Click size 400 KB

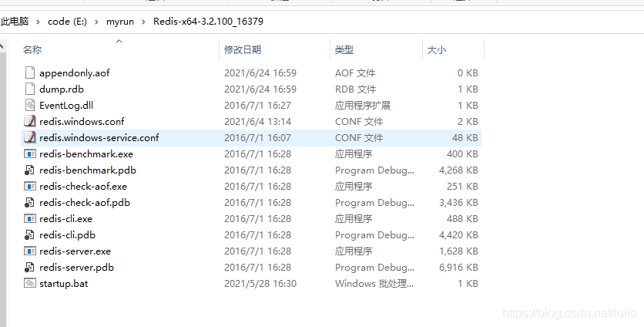coord(462,153)
